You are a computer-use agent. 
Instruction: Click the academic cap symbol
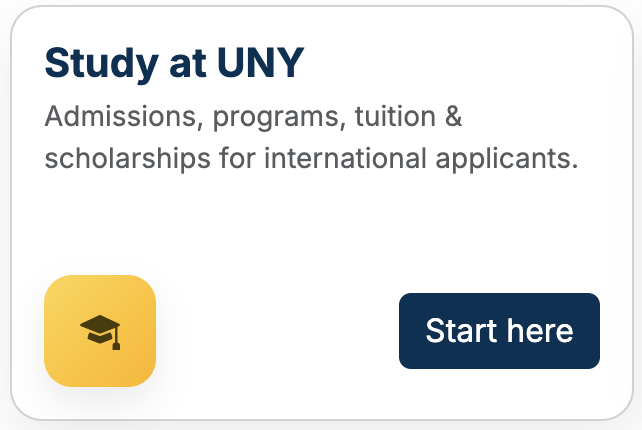point(100,330)
